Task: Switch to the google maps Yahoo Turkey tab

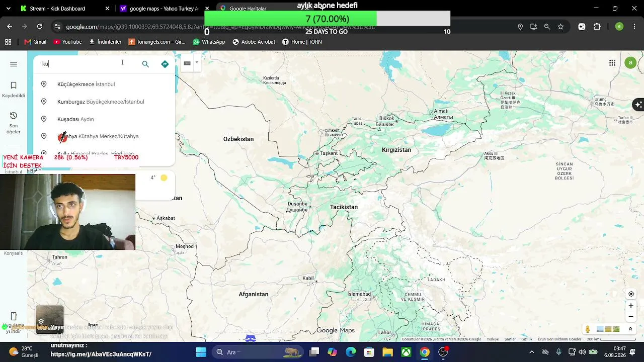Action: [x=164, y=9]
